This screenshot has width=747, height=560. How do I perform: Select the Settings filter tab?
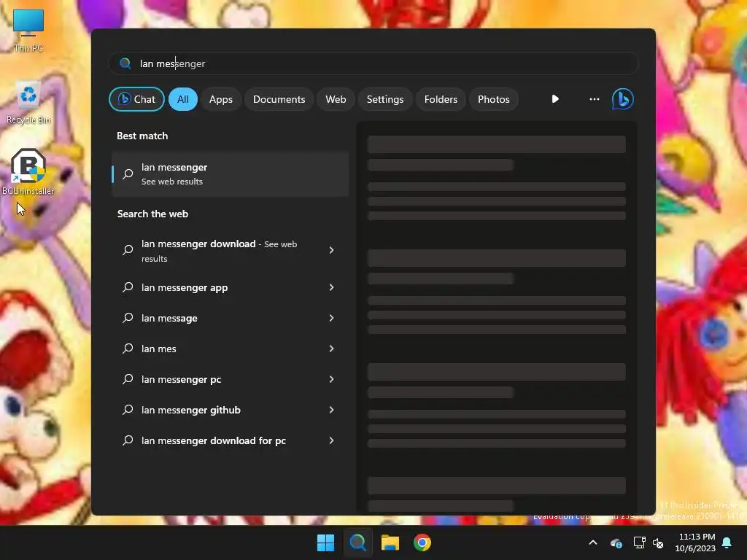pos(385,99)
